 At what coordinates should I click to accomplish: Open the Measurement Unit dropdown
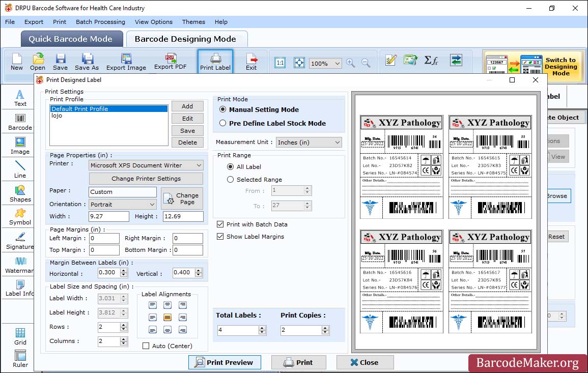[x=309, y=142]
